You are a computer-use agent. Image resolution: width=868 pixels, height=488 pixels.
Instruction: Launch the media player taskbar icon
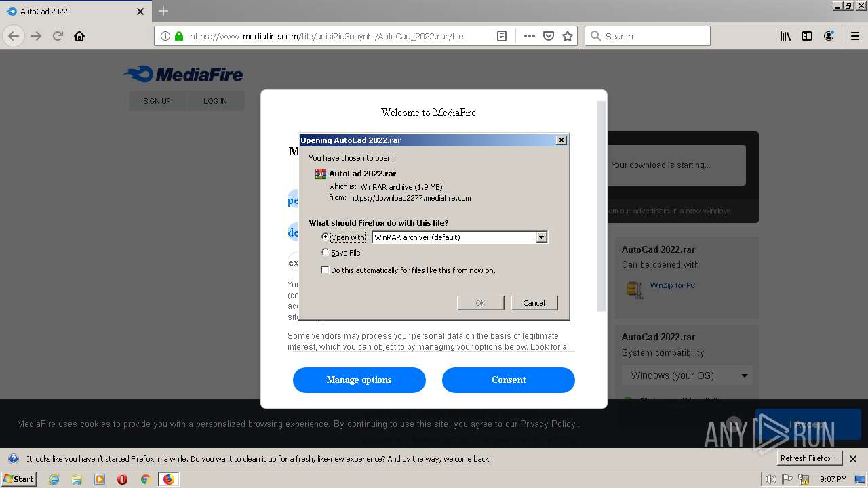point(100,479)
